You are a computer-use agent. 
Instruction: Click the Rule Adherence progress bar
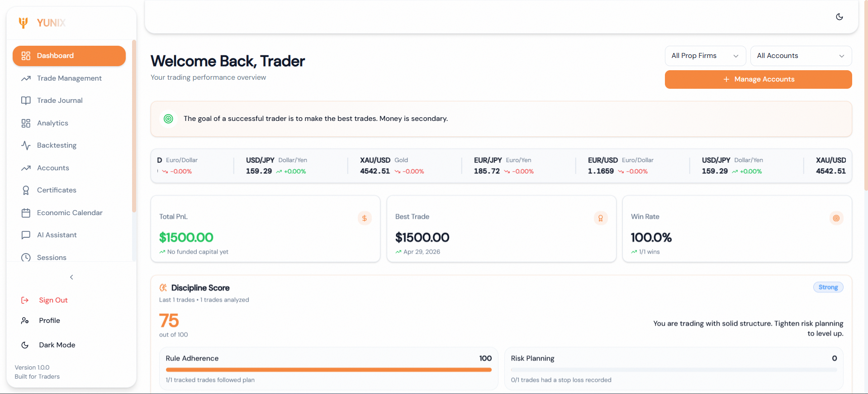click(x=328, y=370)
